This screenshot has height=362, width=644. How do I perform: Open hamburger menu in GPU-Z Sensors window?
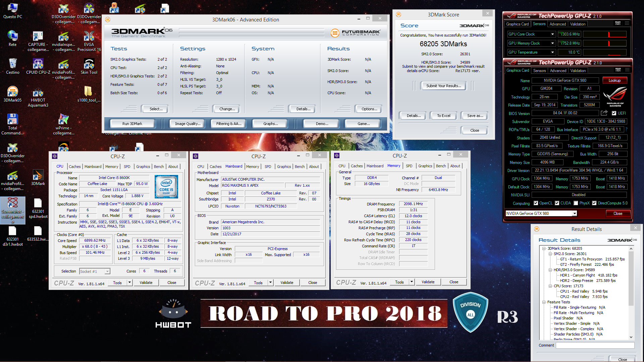627,23
